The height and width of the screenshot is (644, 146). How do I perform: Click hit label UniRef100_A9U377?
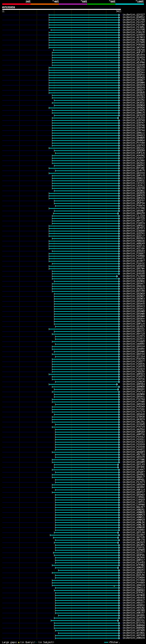pyautogui.click(x=134, y=602)
